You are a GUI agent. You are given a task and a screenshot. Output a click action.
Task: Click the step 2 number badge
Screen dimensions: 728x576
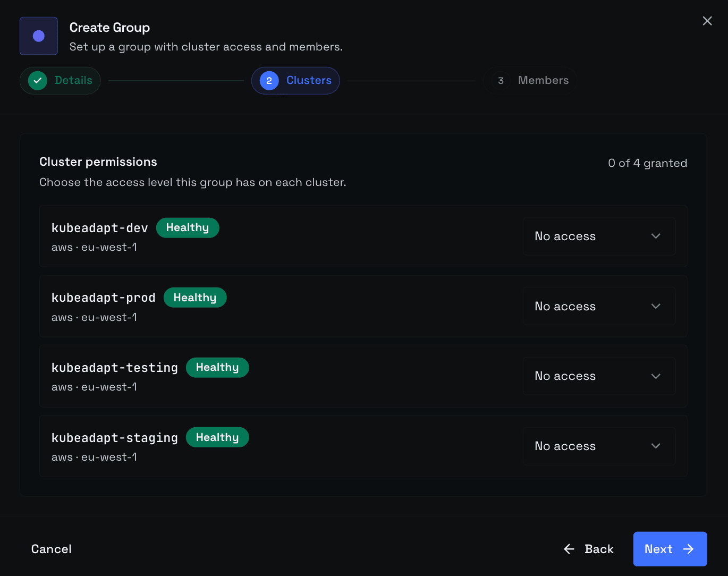[269, 81]
